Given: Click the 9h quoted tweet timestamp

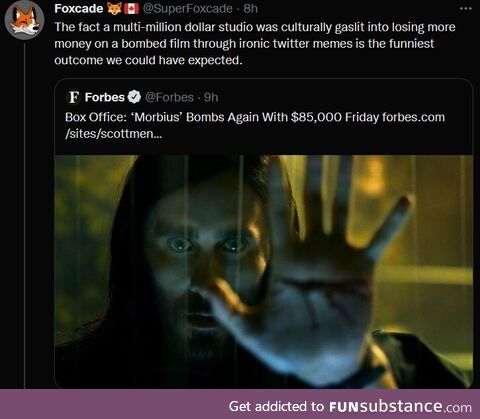Looking at the screenshot, I should pyautogui.click(x=211, y=97).
